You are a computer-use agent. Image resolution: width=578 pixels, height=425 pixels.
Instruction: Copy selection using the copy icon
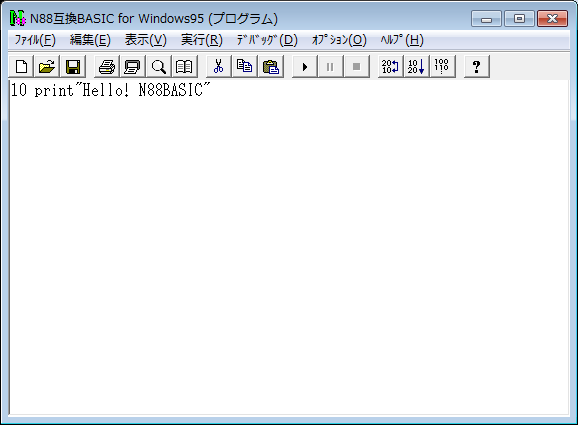click(244, 67)
